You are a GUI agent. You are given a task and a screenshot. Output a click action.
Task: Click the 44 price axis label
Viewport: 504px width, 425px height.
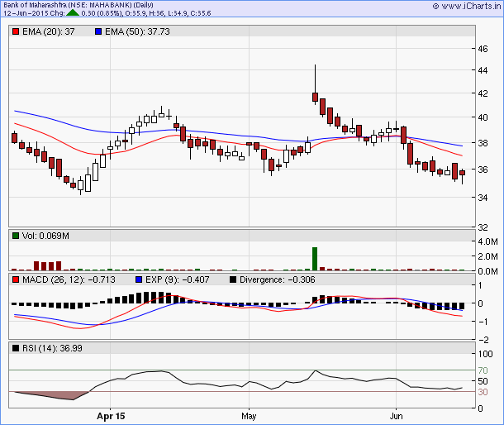[483, 70]
